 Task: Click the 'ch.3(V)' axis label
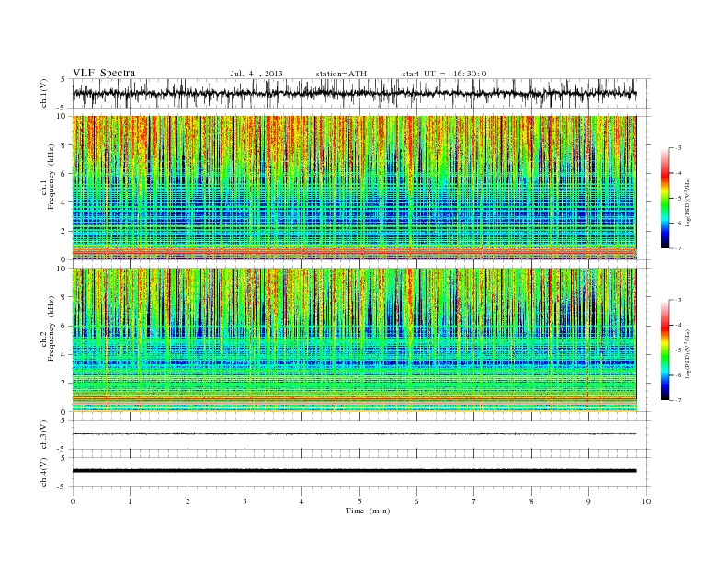click(x=44, y=435)
